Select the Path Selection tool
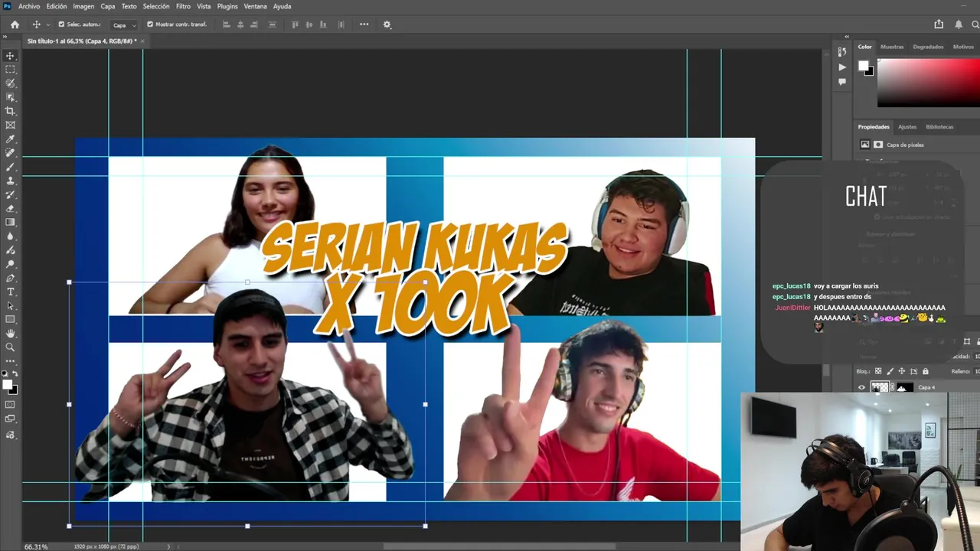 (x=10, y=305)
